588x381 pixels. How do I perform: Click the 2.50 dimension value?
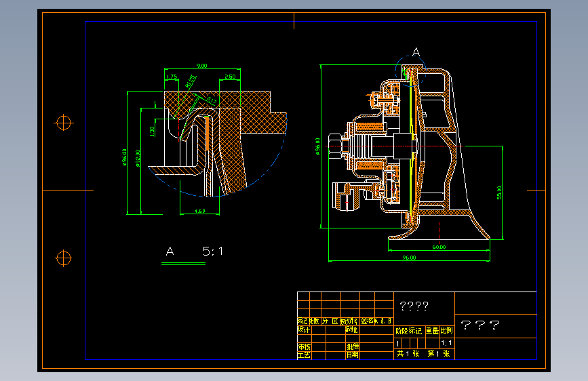230,77
